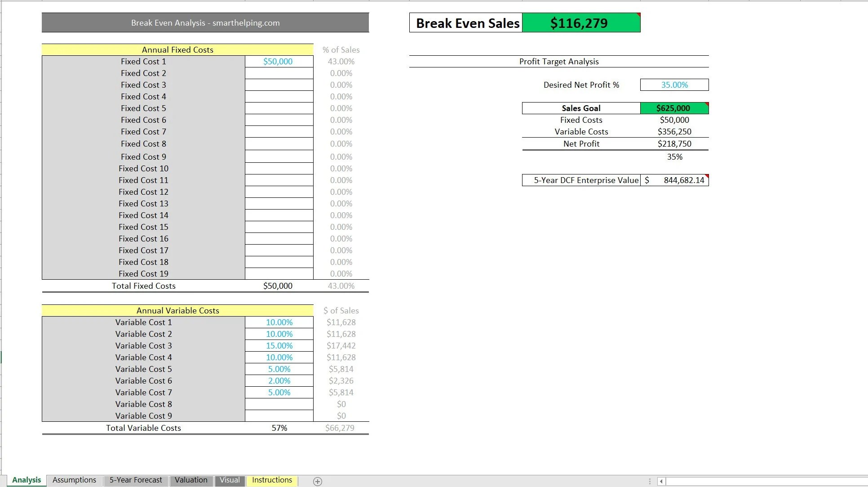Click the comment marker on DCF Enterprise Value
This screenshot has width=868, height=487.
[706, 176]
